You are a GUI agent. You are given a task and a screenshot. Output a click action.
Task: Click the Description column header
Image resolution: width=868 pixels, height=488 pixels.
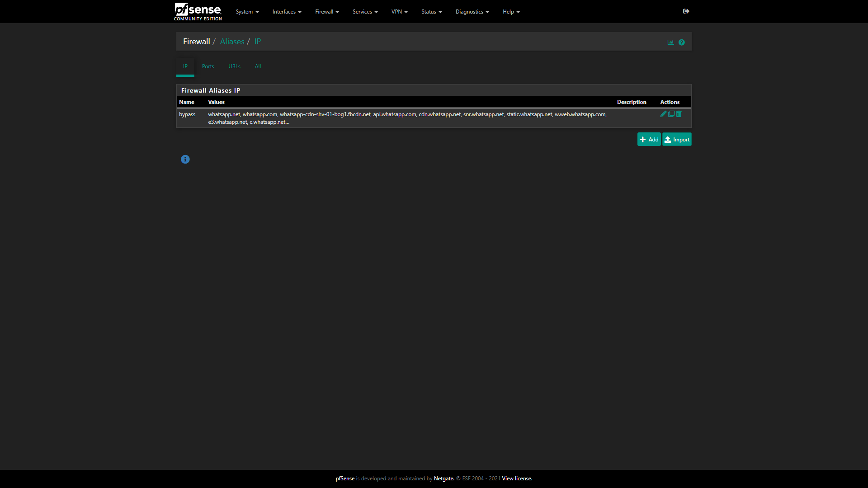(x=632, y=102)
